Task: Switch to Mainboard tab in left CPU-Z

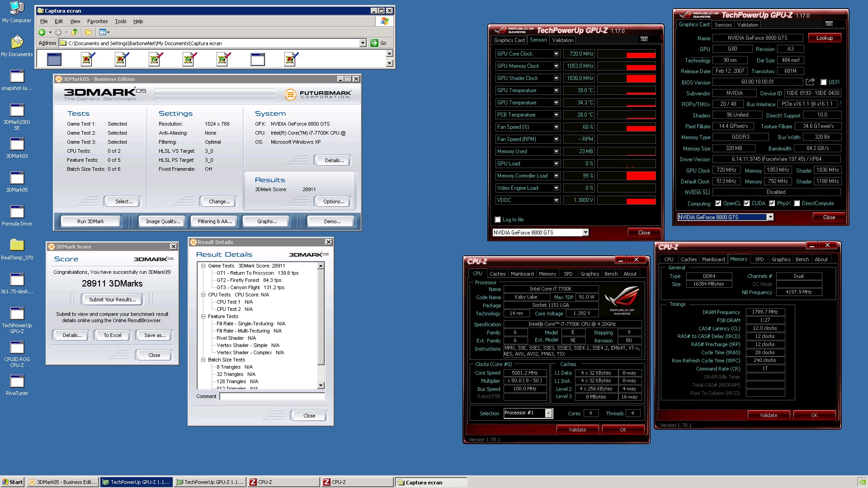Action: [522, 274]
